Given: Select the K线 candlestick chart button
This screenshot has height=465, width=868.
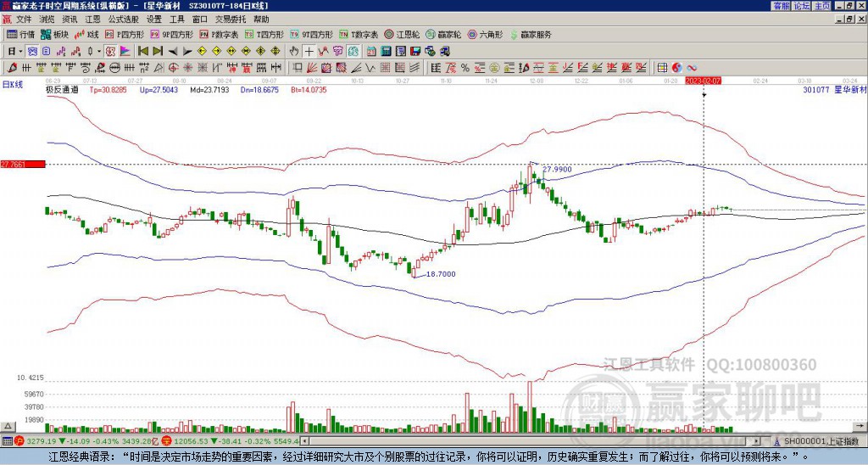Looking at the screenshot, I should (87, 35).
